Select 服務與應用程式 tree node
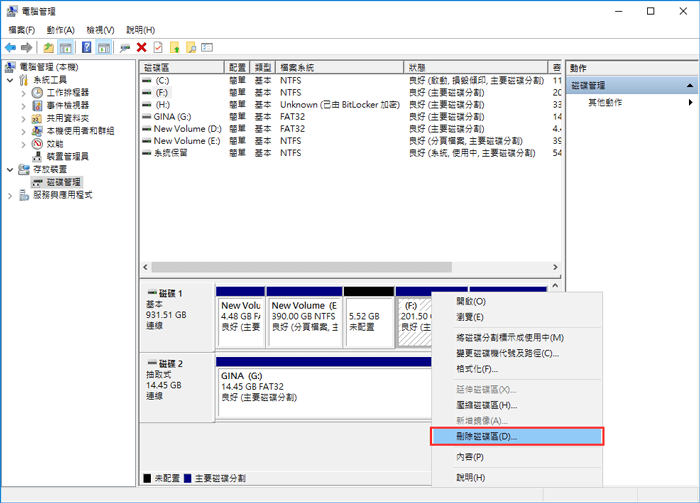 (63, 195)
